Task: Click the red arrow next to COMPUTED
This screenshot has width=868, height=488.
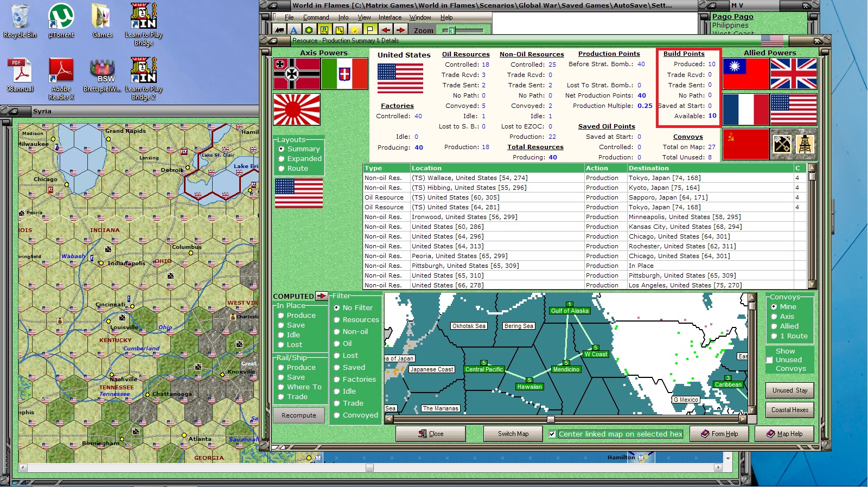Action: 322,296
